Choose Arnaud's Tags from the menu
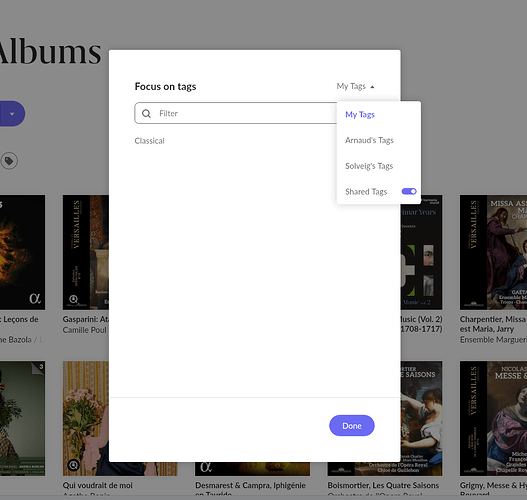This screenshot has height=500, width=527. point(369,140)
